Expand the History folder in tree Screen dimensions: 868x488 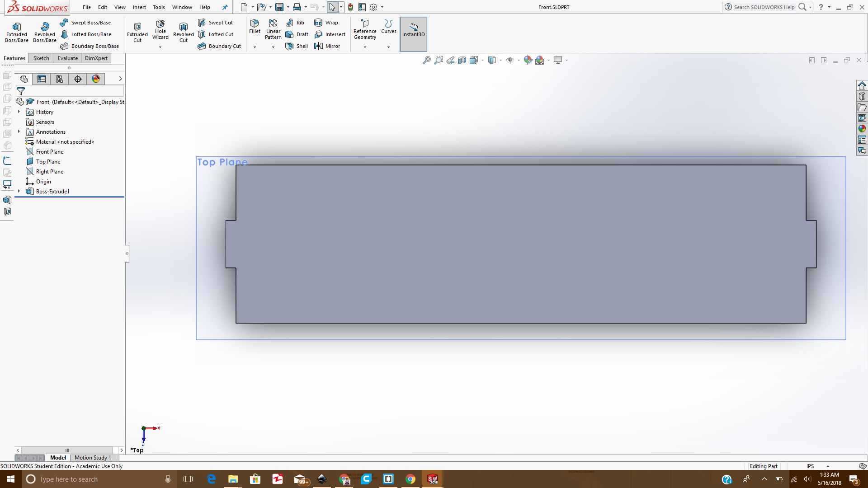click(x=19, y=112)
